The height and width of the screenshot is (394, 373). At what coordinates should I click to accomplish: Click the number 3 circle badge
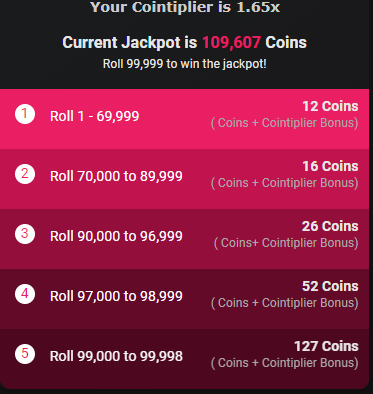tap(25, 234)
